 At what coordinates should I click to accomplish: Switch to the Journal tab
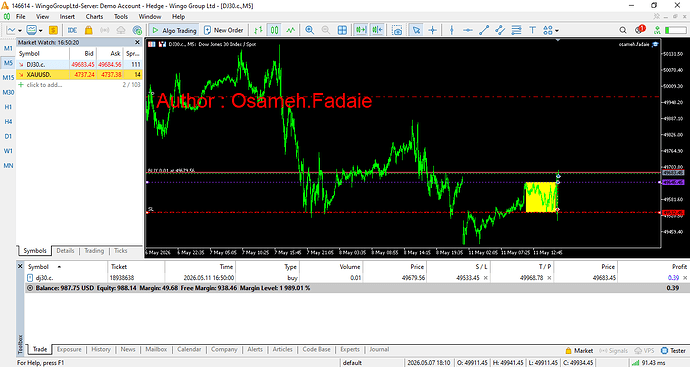pos(379,349)
